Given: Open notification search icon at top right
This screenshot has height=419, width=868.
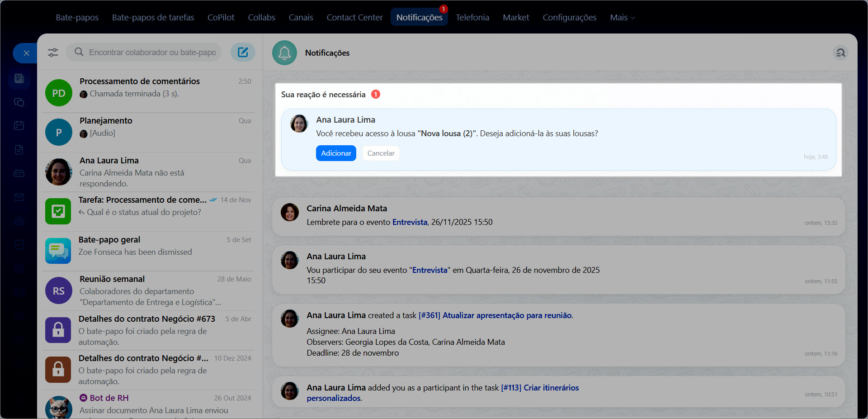Looking at the screenshot, I should point(840,53).
